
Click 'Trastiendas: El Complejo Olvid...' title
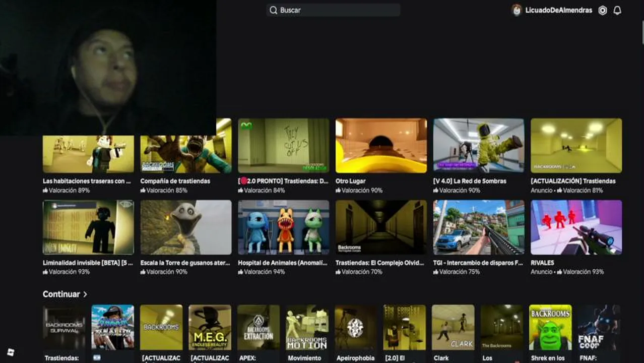pyautogui.click(x=380, y=263)
